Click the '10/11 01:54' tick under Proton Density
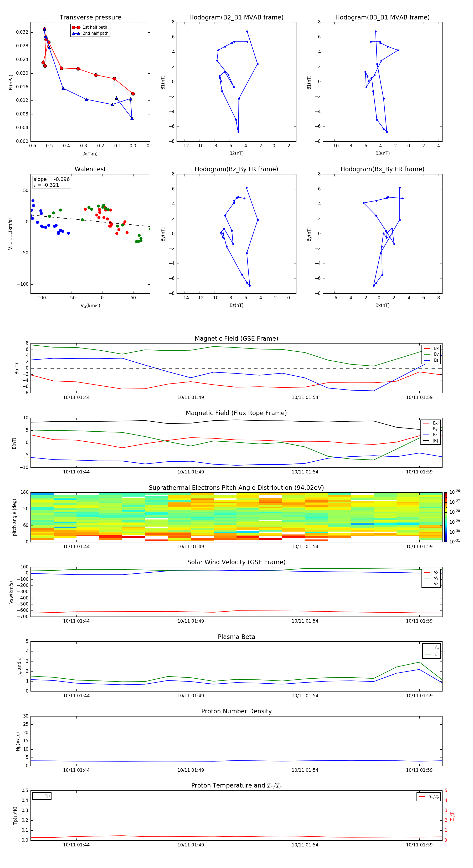Screen dimensions: 473x868 click(305, 770)
